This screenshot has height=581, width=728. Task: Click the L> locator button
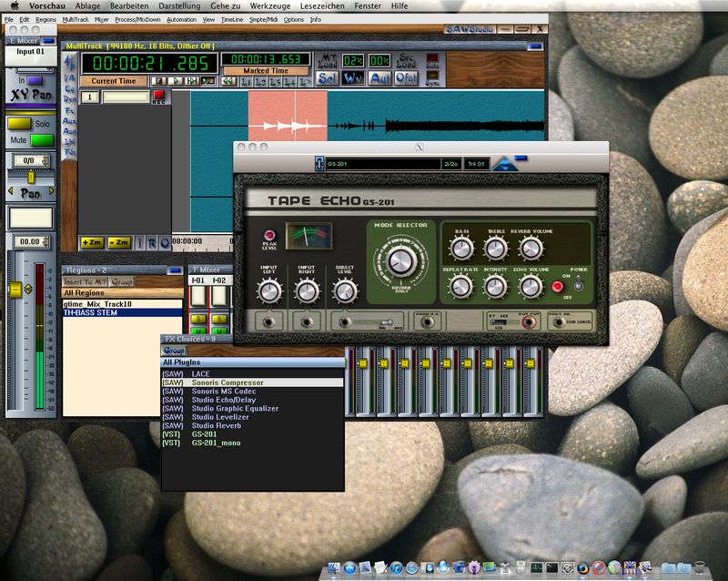pyautogui.click(x=304, y=81)
